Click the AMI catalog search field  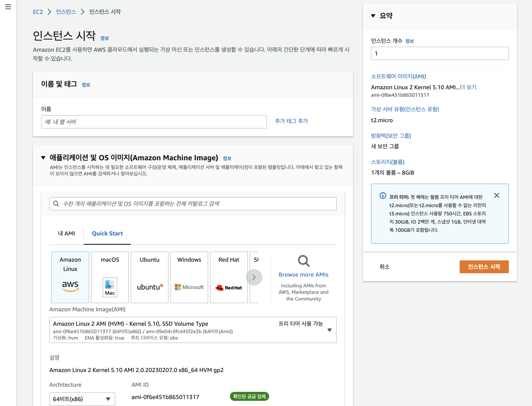pyautogui.click(x=193, y=204)
